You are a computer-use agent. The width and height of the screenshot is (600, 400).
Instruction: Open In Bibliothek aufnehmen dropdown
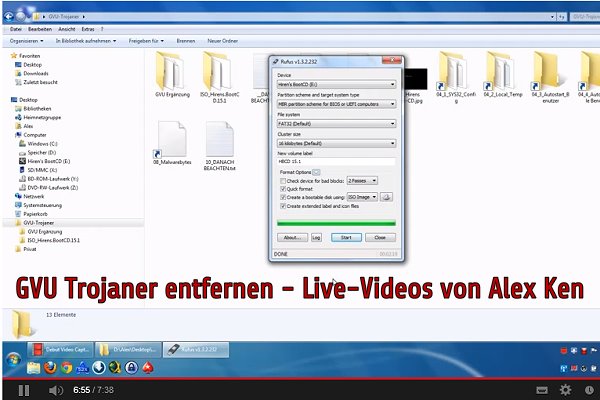click(x=86, y=41)
